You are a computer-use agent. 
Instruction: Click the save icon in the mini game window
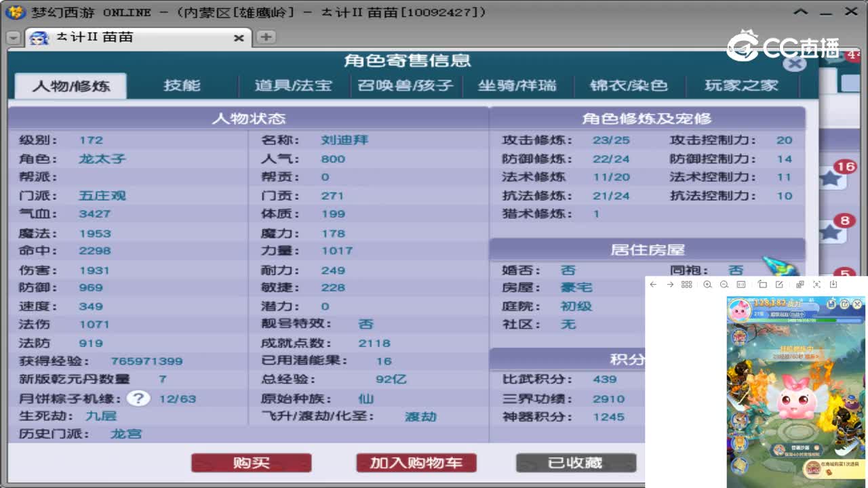tap(831, 304)
